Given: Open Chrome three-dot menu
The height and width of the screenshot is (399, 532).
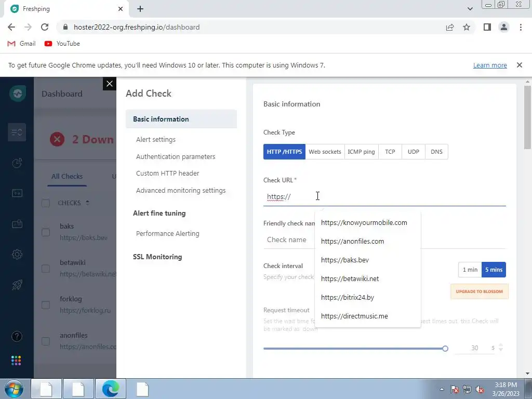Looking at the screenshot, I should [x=521, y=27].
